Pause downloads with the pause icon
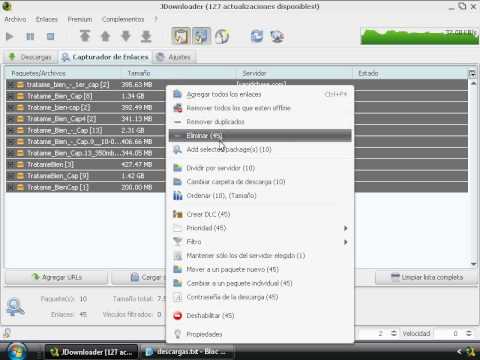 pos(30,36)
